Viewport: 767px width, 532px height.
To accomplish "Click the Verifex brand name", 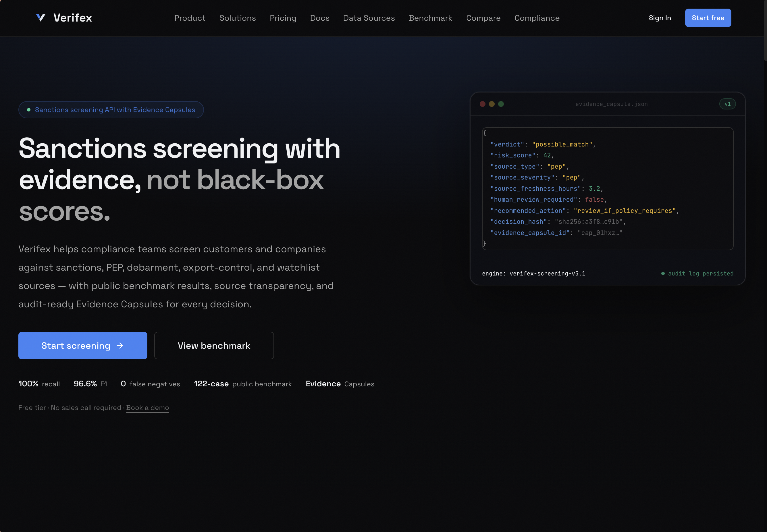I will click(x=73, y=18).
